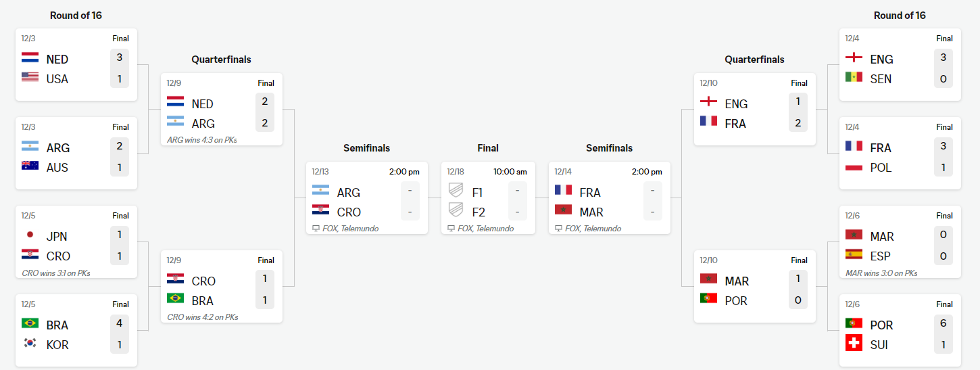Click the F2 placeholder shield icon
The height and width of the screenshot is (370, 980).
[x=456, y=210]
